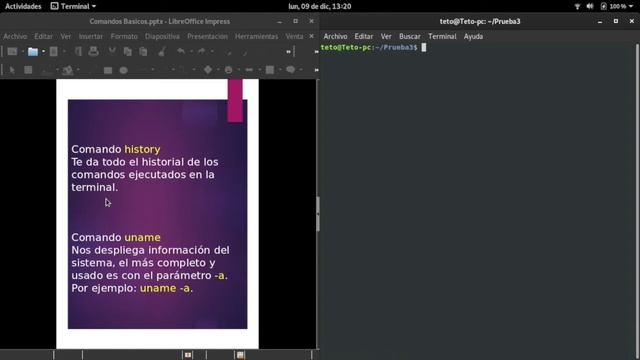
Task: Open the Fill Color dropdown arrow
Action: click(78, 70)
